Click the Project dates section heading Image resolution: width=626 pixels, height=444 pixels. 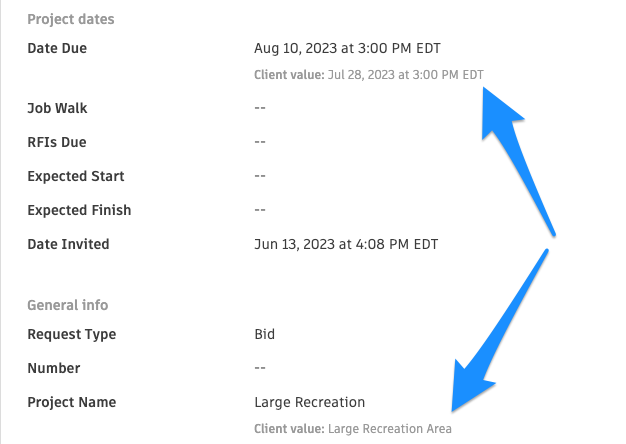click(70, 19)
